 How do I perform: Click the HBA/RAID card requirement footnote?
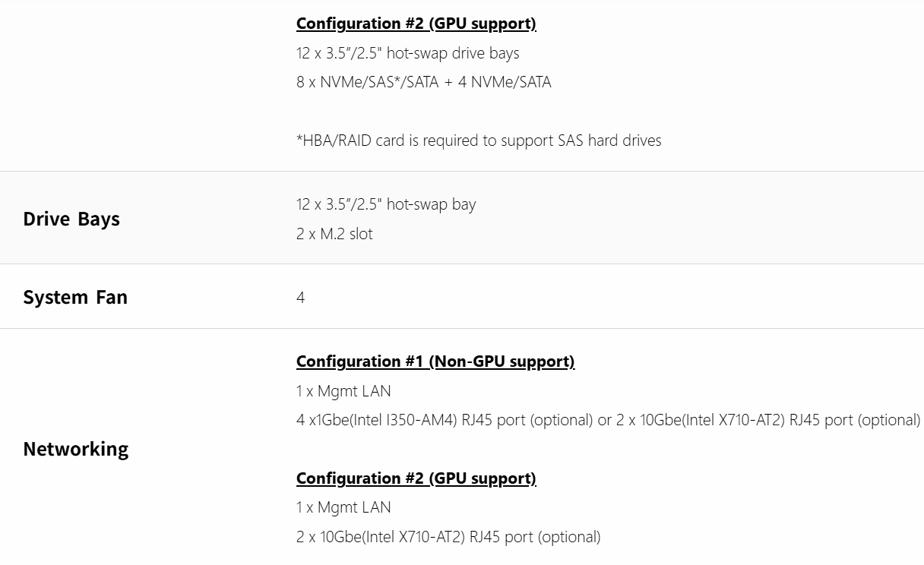coord(478,140)
